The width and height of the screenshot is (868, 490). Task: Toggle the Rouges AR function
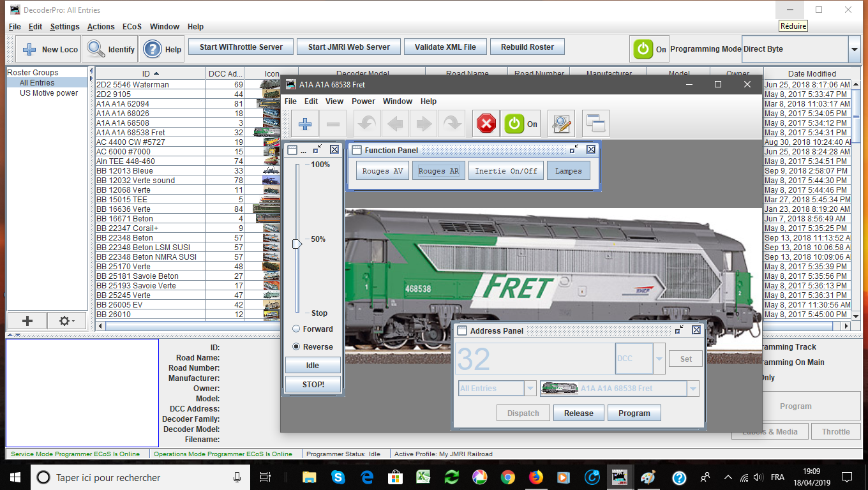pos(438,171)
